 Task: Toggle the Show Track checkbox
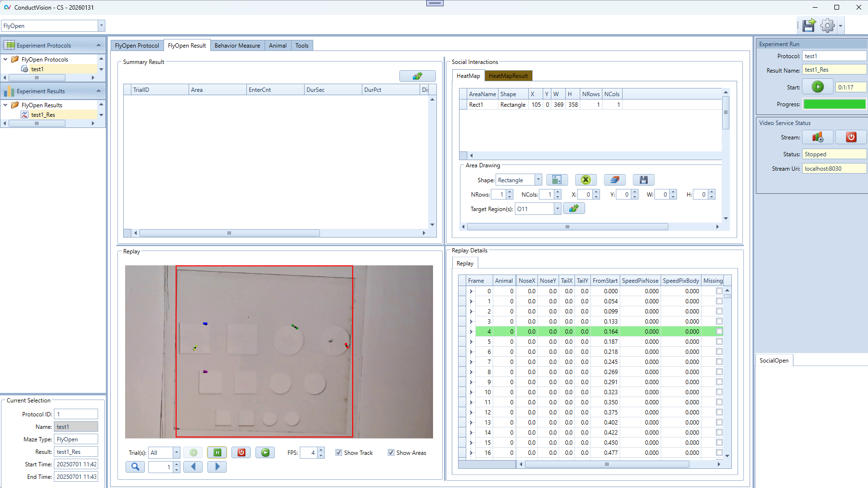pyautogui.click(x=339, y=452)
